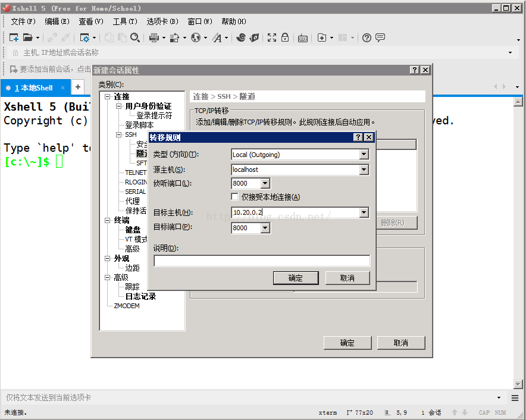Collapse the 高级 root tree node
Viewport: 526px width, 420px height.
point(107,277)
